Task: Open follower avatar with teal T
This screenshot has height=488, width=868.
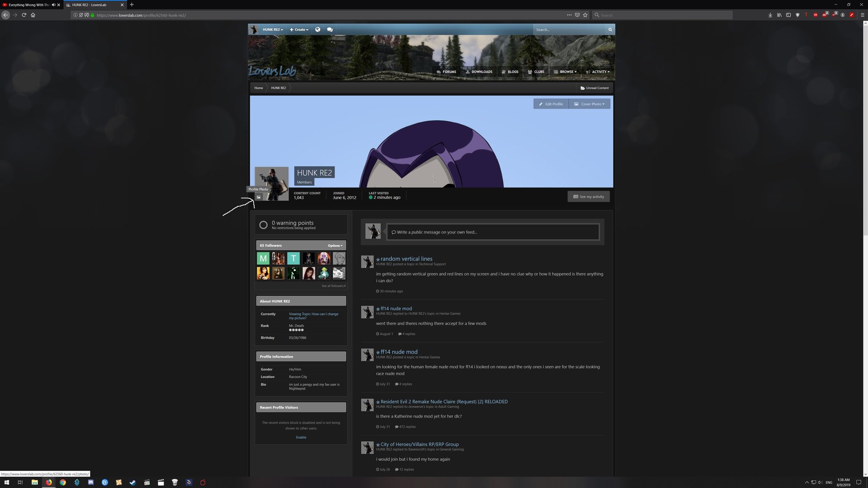Action: (x=293, y=258)
